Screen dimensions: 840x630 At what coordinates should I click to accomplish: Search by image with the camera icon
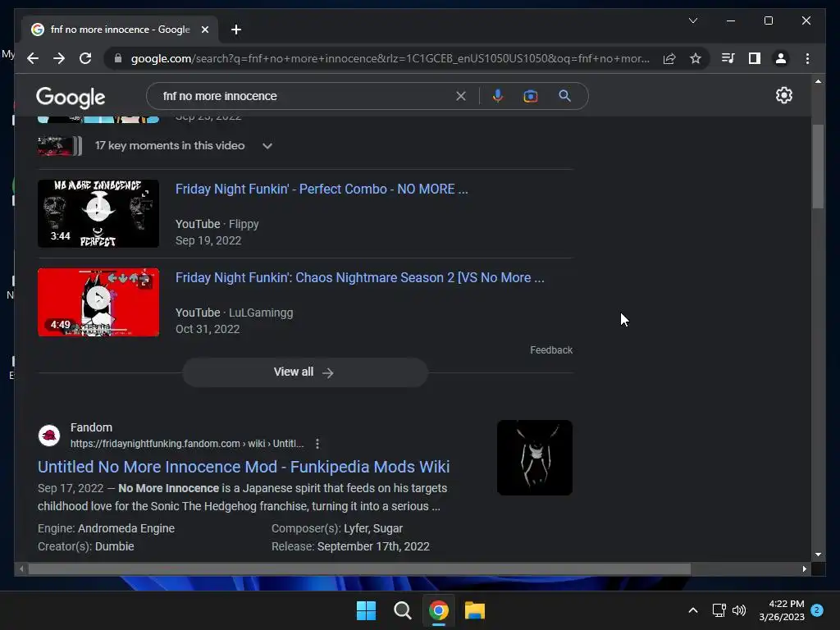click(x=531, y=96)
